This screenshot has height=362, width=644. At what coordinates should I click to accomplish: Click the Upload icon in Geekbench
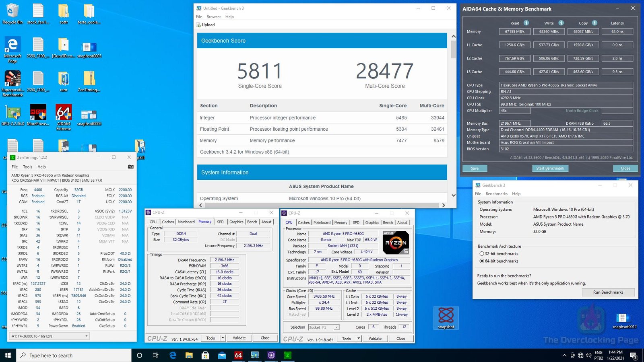198,25
